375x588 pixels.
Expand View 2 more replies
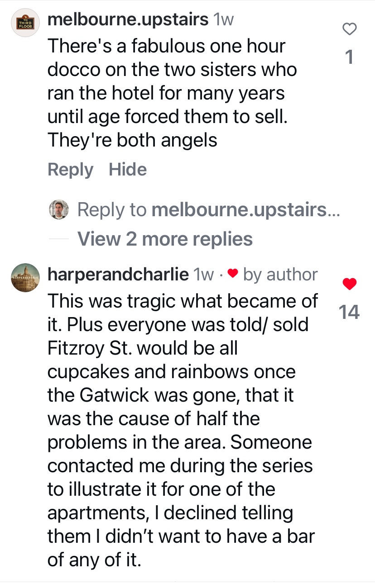point(165,238)
